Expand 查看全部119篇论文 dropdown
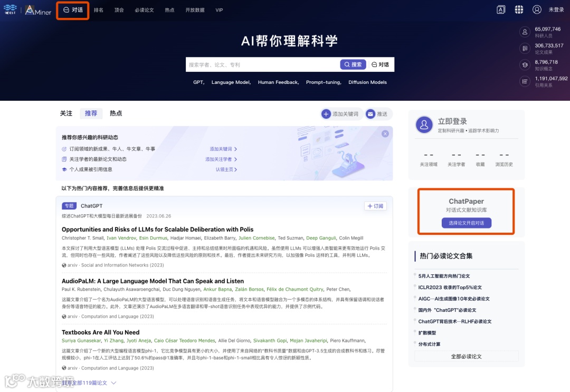 tap(89, 383)
